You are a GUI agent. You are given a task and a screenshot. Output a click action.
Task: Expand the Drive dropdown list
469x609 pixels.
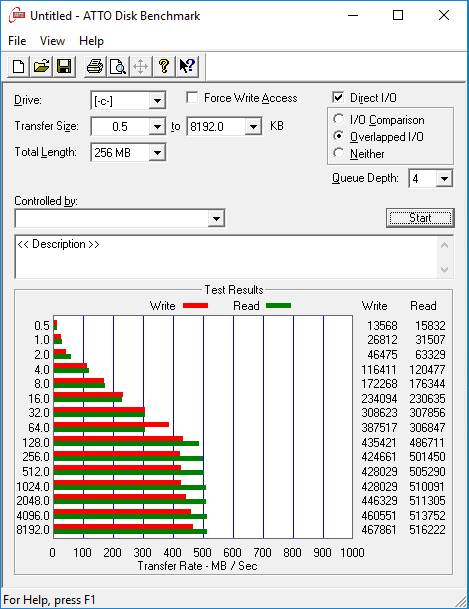click(157, 101)
